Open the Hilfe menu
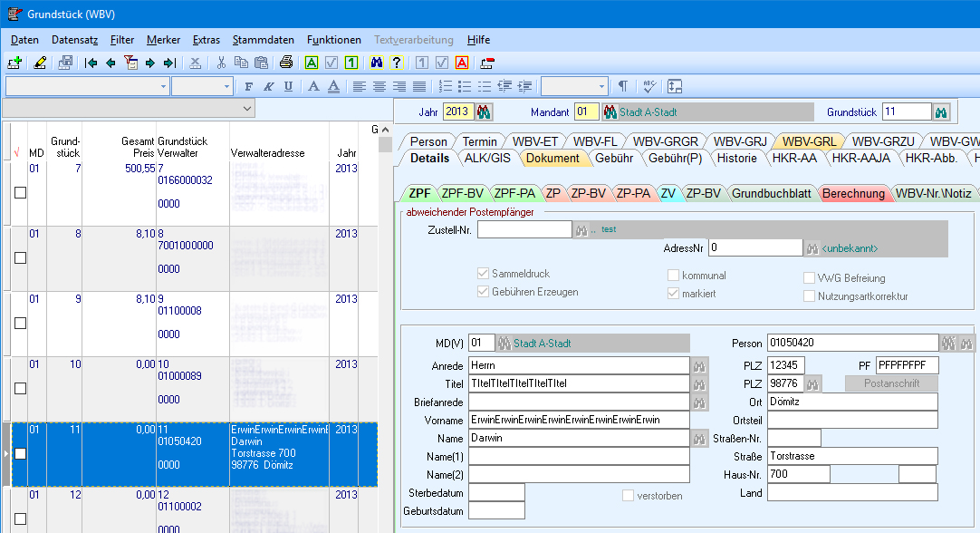The height and width of the screenshot is (533, 980). pyautogui.click(x=479, y=39)
